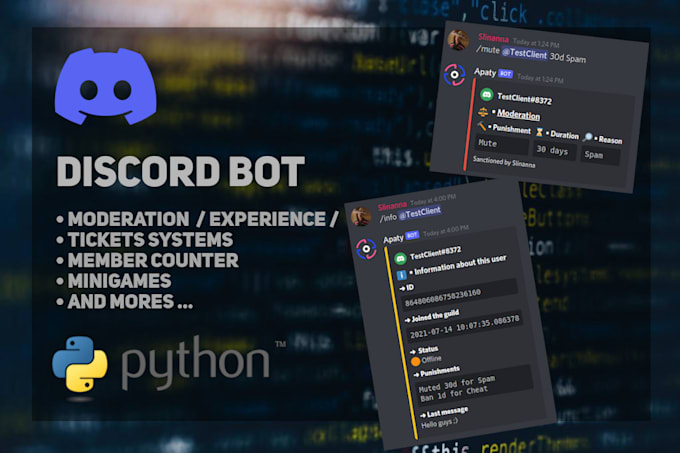This screenshot has height=453, width=680.
Task: Click the 30 days duration field
Action: tap(554, 151)
